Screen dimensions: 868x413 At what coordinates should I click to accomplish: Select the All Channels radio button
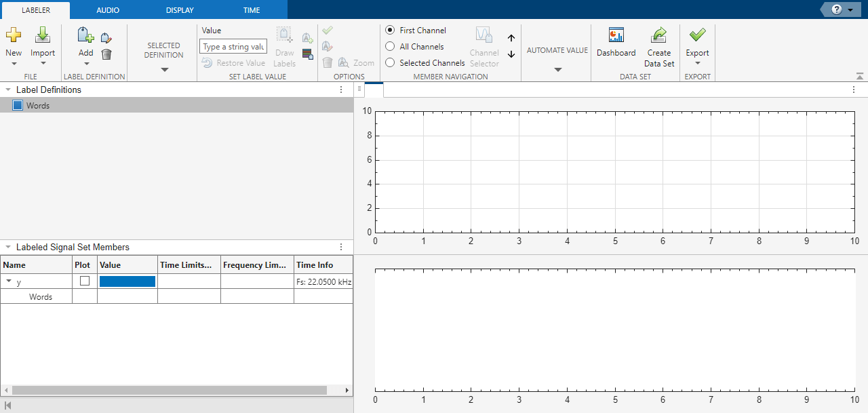(390, 47)
